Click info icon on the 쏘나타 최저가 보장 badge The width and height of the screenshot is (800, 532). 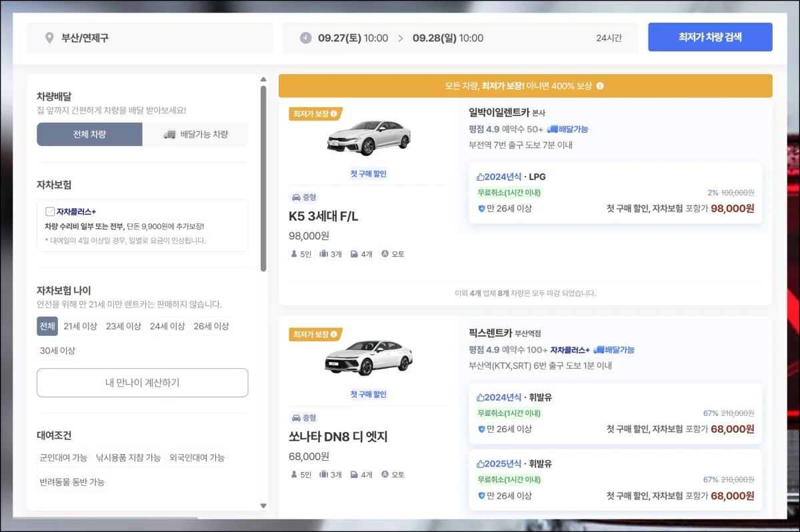click(x=334, y=334)
